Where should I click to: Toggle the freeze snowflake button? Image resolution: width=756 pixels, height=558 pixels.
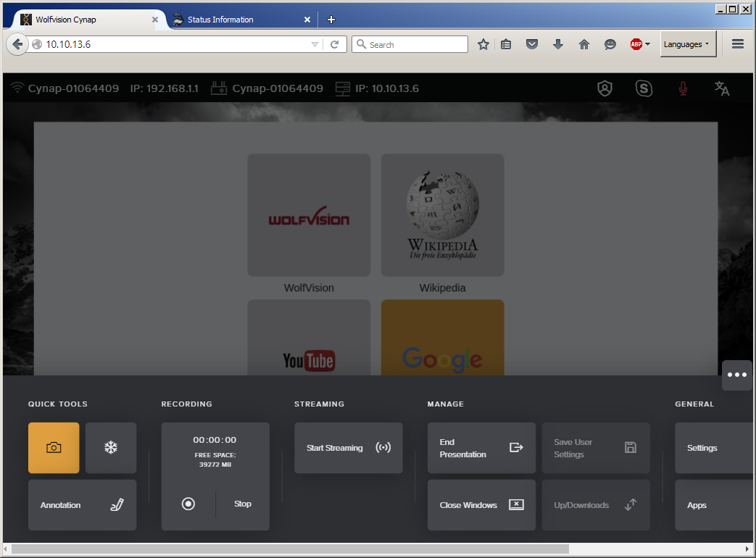(x=111, y=448)
